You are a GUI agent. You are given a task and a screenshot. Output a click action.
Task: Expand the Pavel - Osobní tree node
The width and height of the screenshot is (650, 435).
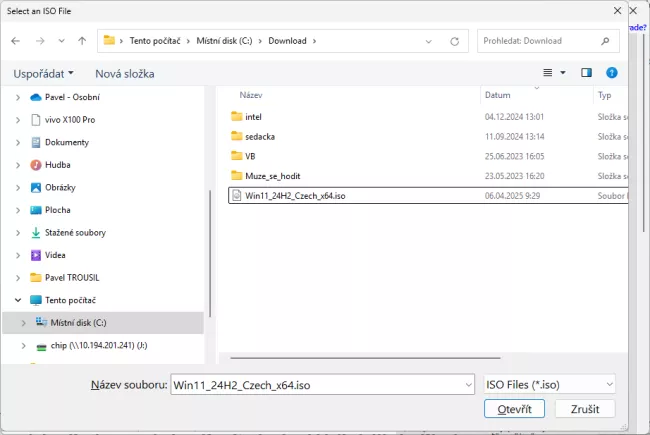pyautogui.click(x=18, y=97)
